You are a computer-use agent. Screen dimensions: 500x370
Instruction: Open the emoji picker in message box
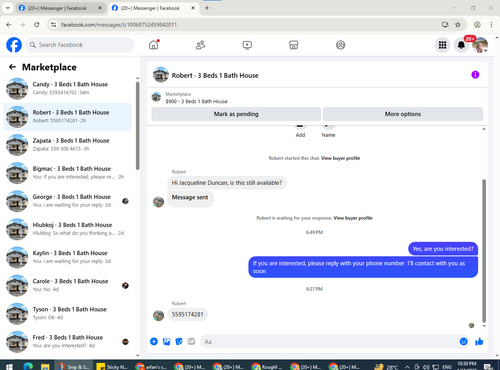[463, 341]
